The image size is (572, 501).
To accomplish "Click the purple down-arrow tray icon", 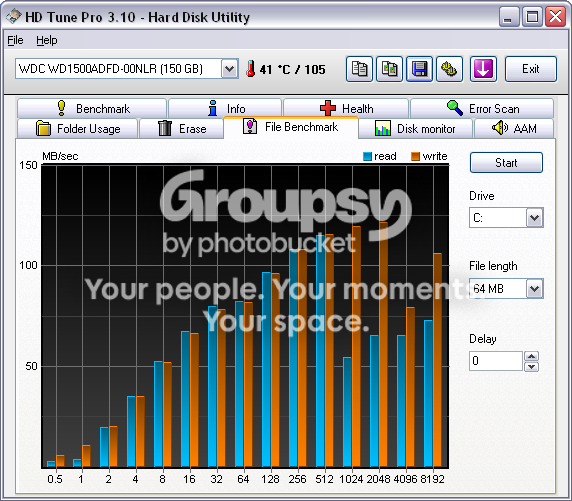I will (483, 69).
